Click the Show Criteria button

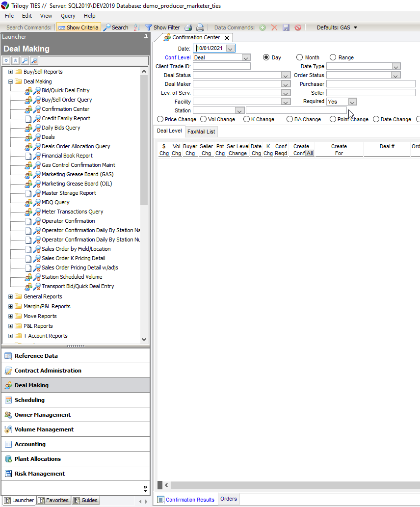click(78, 27)
